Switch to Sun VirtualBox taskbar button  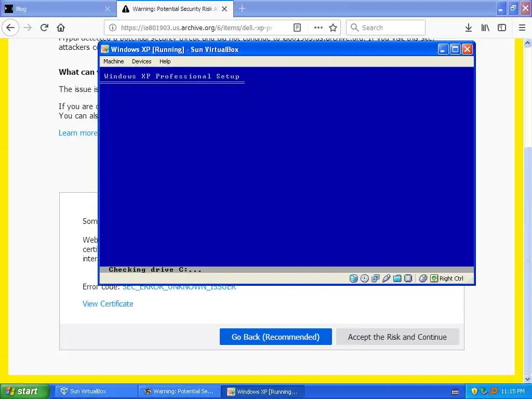(96, 391)
